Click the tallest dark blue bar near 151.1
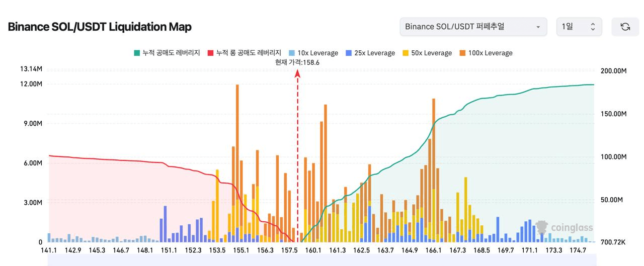The height and width of the screenshot is (266, 644). pyautogui.click(x=165, y=224)
